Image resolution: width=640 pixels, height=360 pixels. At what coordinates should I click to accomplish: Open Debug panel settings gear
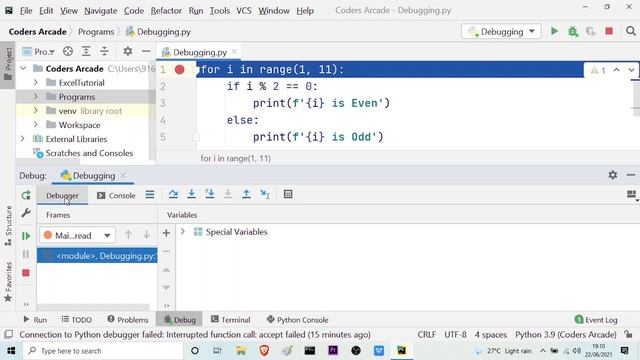click(x=613, y=175)
